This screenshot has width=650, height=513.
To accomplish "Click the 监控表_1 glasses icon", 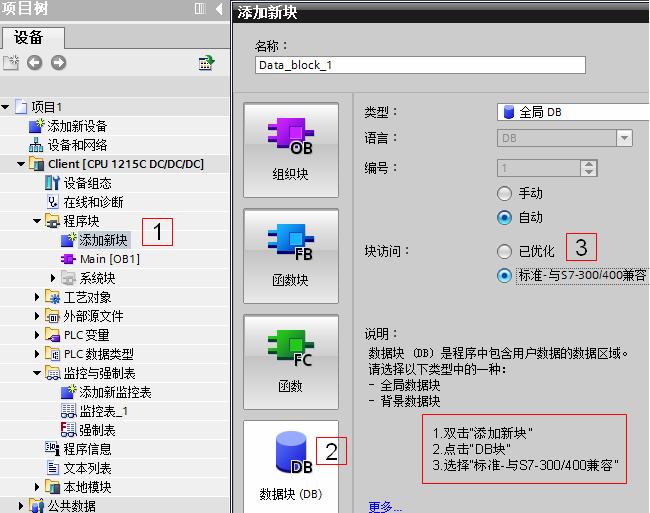I will coord(68,411).
